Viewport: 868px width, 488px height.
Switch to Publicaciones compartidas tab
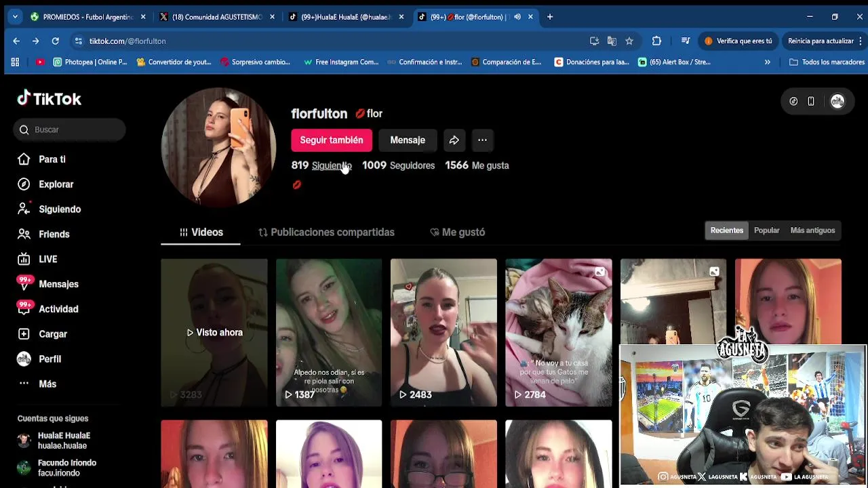(326, 232)
